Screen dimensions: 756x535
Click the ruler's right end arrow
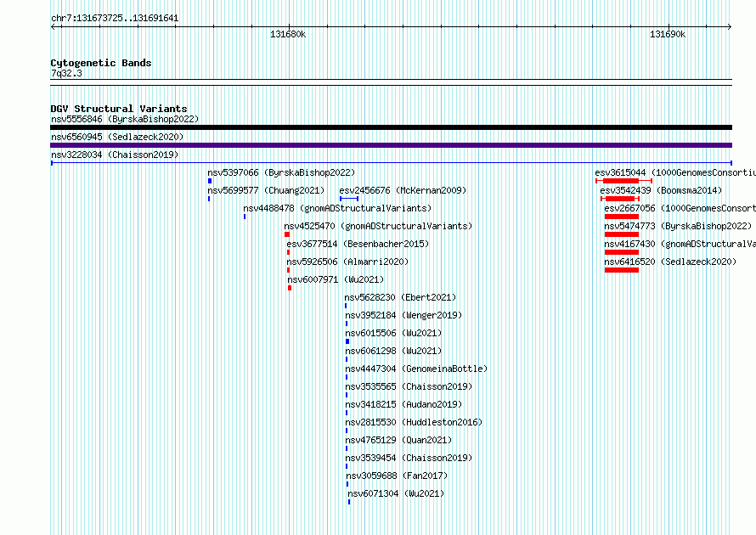click(730, 26)
